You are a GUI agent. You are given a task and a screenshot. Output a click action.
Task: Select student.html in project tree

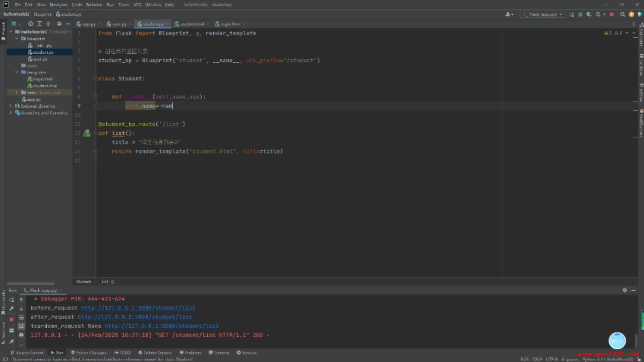42,86
